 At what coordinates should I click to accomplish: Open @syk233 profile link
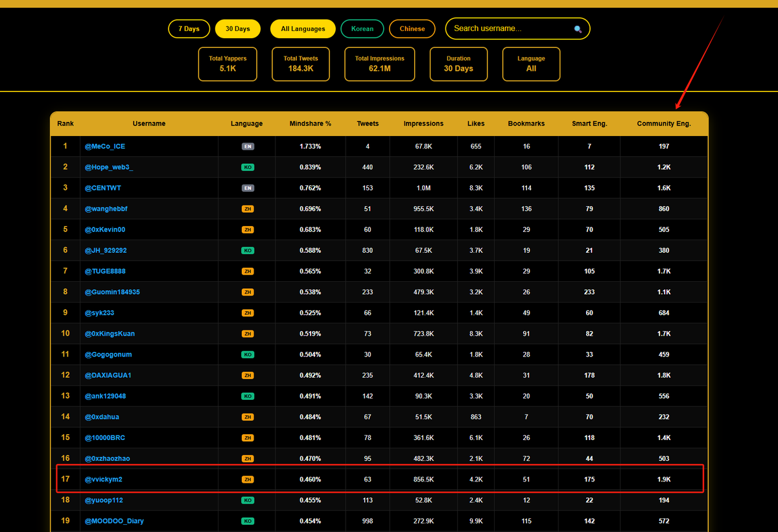[x=99, y=313]
